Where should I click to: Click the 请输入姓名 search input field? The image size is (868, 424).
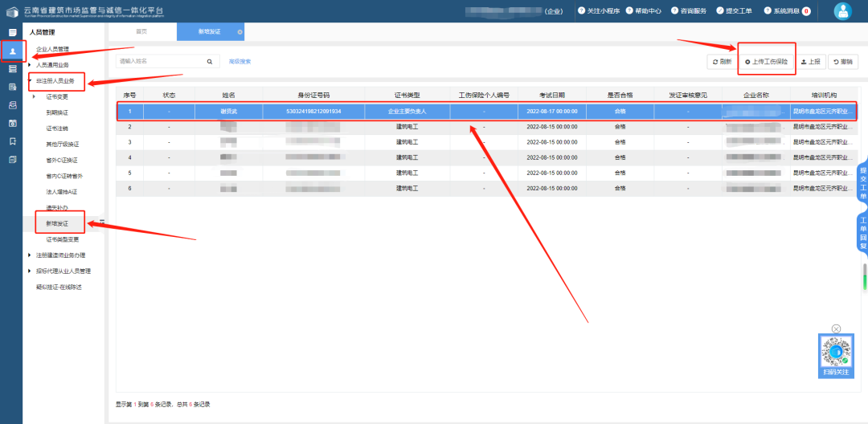159,61
